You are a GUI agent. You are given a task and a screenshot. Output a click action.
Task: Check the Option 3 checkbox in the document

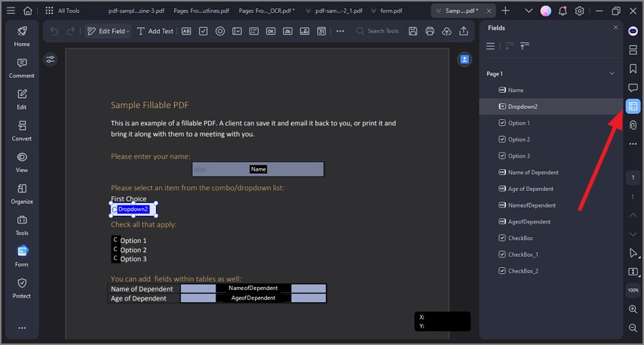(x=115, y=259)
